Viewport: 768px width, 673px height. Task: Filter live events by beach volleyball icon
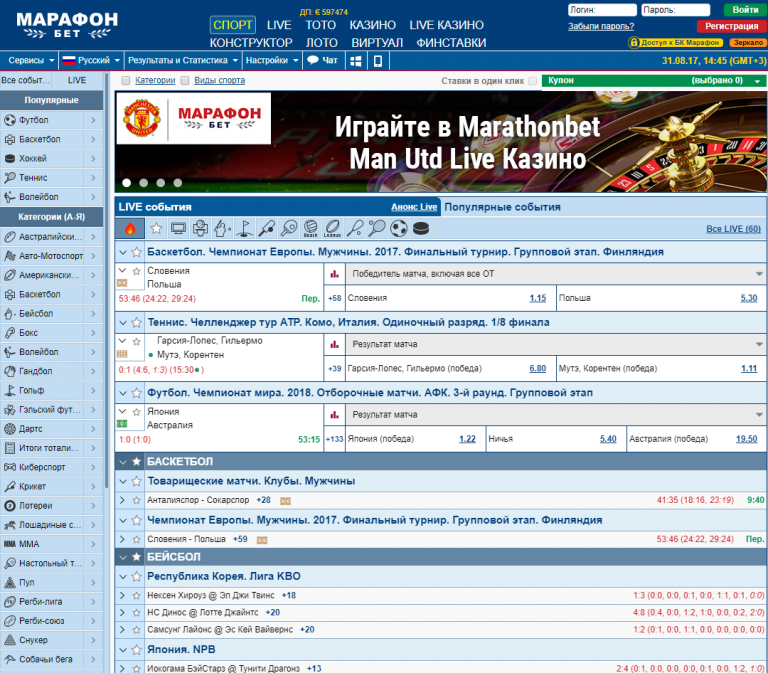tap(311, 228)
